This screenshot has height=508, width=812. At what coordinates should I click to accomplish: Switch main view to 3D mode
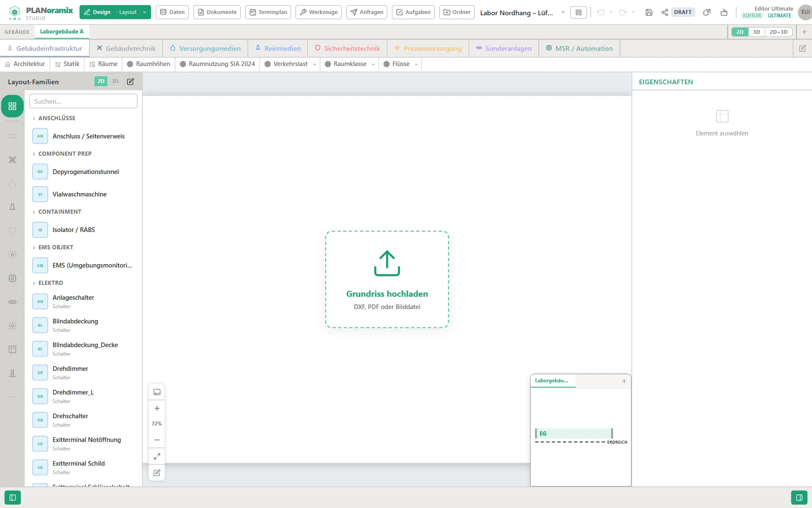(x=757, y=32)
